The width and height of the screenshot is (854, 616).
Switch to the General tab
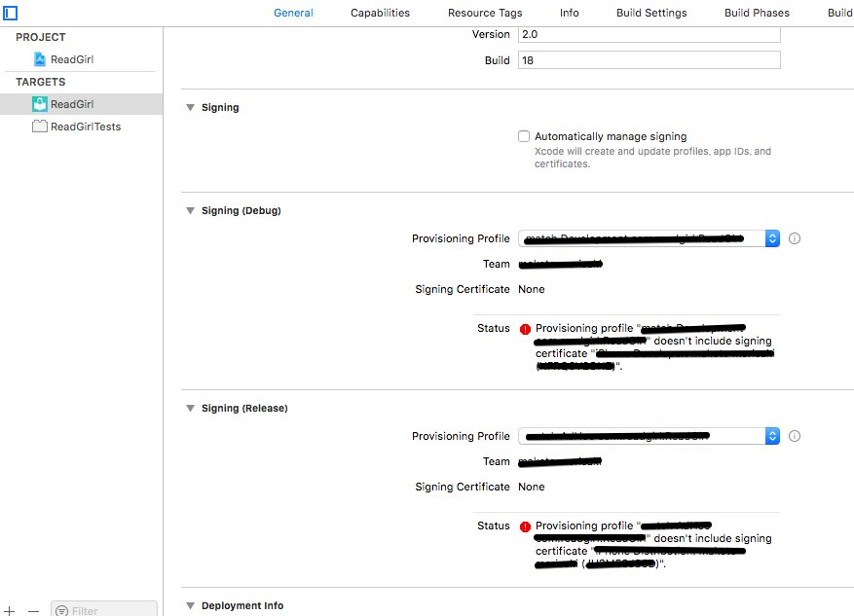[293, 13]
